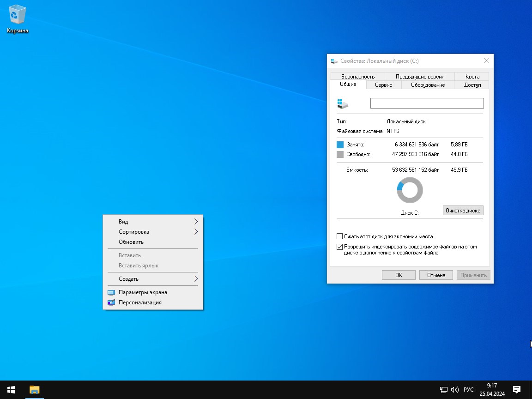Click the drive icon in properties dialog
532x399 pixels.
[x=343, y=103]
